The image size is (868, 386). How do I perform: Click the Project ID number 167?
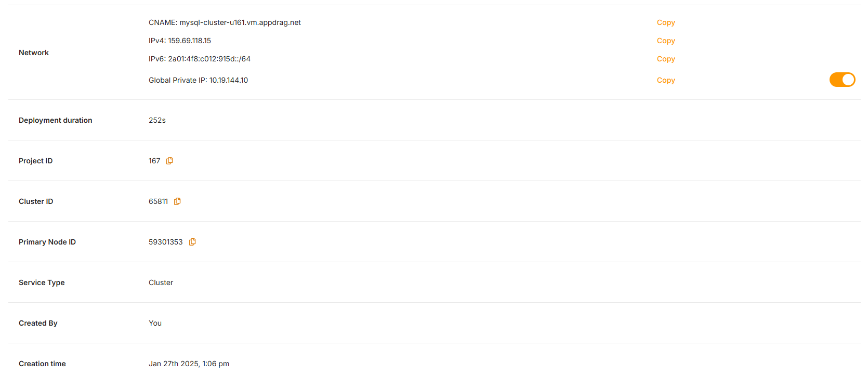pos(154,161)
